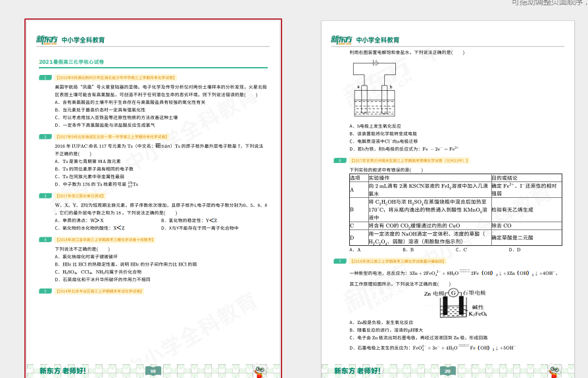Click 新东方 老师好! footer on page 1
The height and width of the screenshot is (378, 588).
[x=62, y=371]
